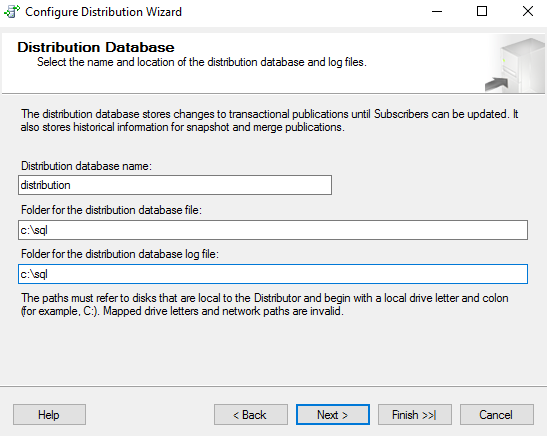This screenshot has width=547, height=436.
Task: Click the Finish >>| button
Action: (415, 415)
